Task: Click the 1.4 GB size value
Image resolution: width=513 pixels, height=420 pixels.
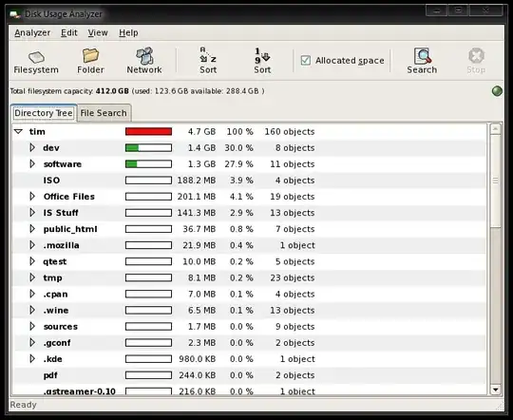Action: [201, 148]
